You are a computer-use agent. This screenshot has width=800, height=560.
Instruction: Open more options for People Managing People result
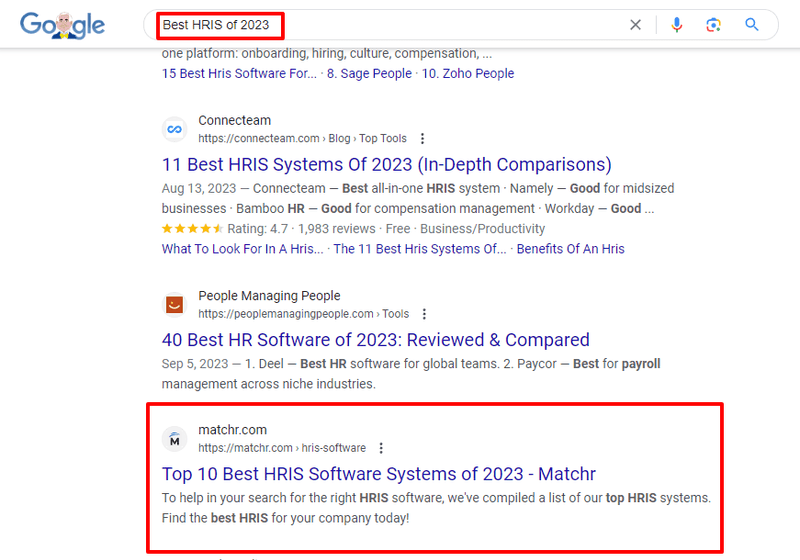(424, 314)
